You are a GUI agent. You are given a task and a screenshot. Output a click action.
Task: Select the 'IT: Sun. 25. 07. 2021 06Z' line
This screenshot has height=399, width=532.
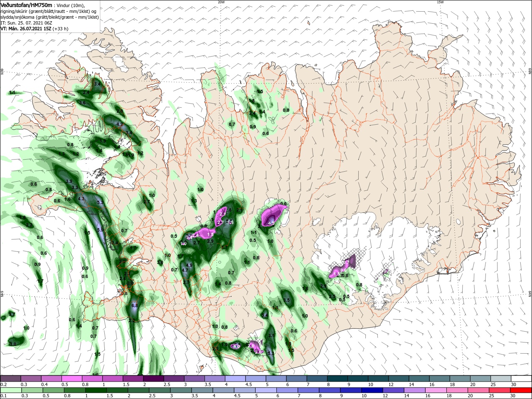coord(26,23)
